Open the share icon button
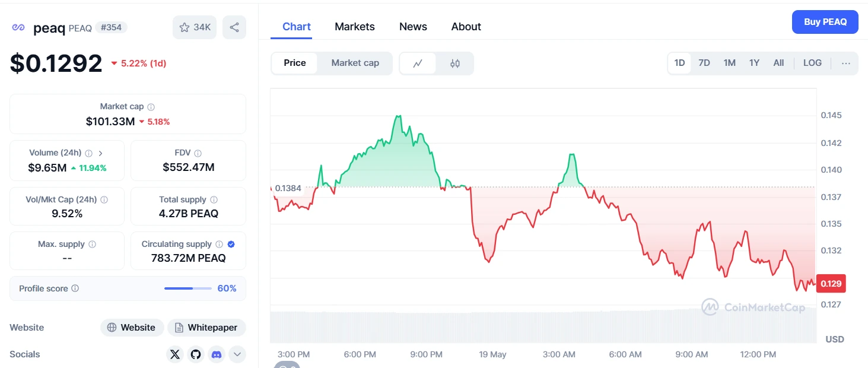The image size is (868, 368). pos(234,27)
